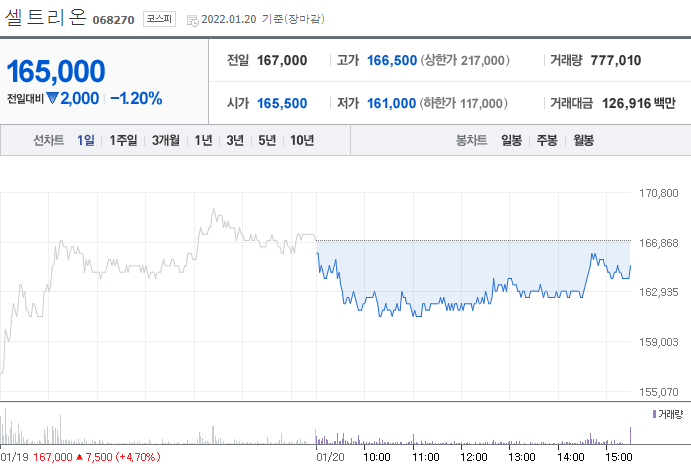Open the 주봉 candlestick chart

[x=547, y=140]
